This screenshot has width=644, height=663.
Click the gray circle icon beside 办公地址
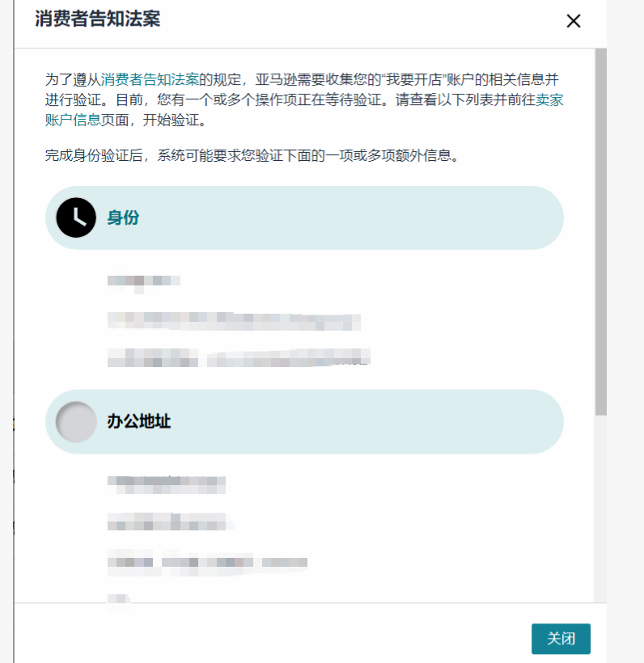[x=76, y=421]
